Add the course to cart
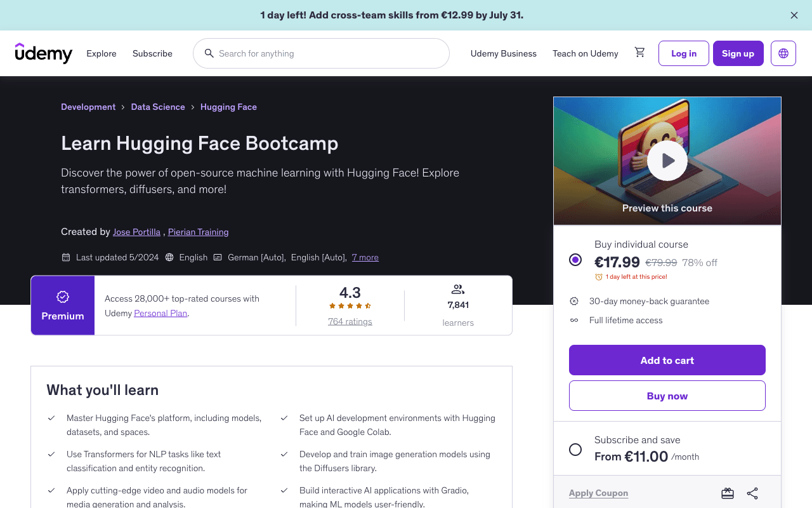The image size is (812, 508). tap(667, 360)
